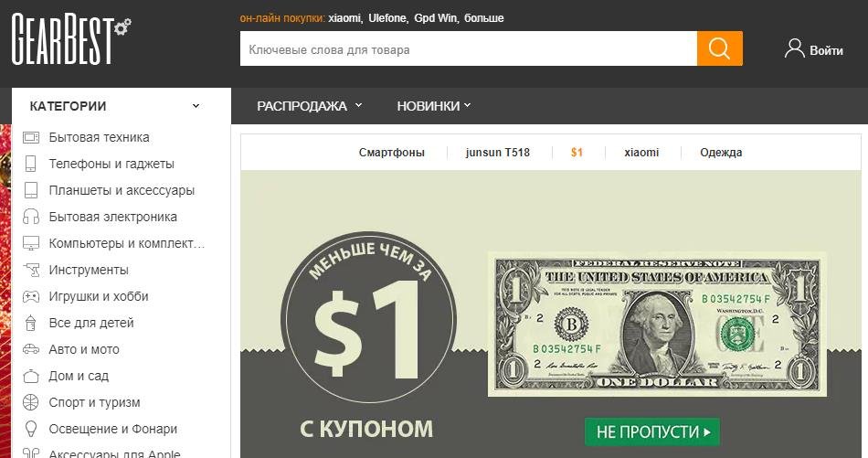Click into the Ключевые слова search field
The width and height of the screenshot is (868, 458).
[x=469, y=48]
